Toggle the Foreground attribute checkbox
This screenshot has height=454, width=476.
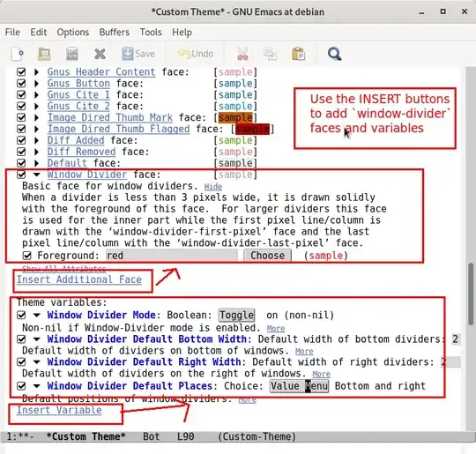click(x=27, y=256)
